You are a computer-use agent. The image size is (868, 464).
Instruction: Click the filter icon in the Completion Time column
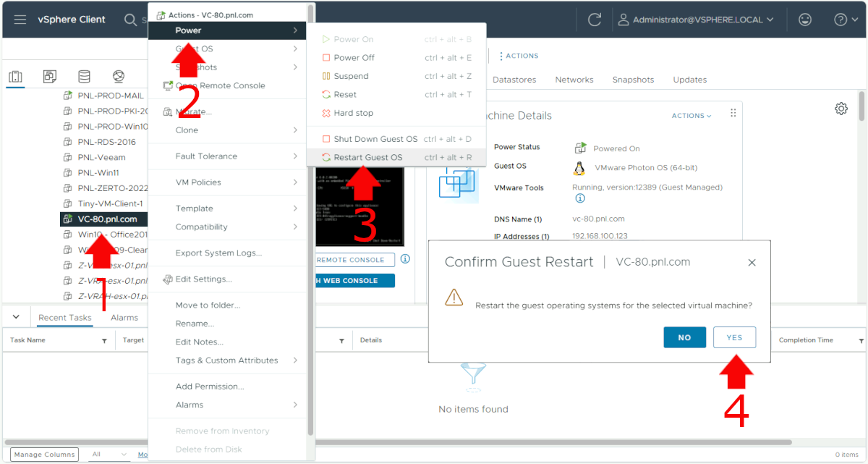pyautogui.click(x=861, y=340)
